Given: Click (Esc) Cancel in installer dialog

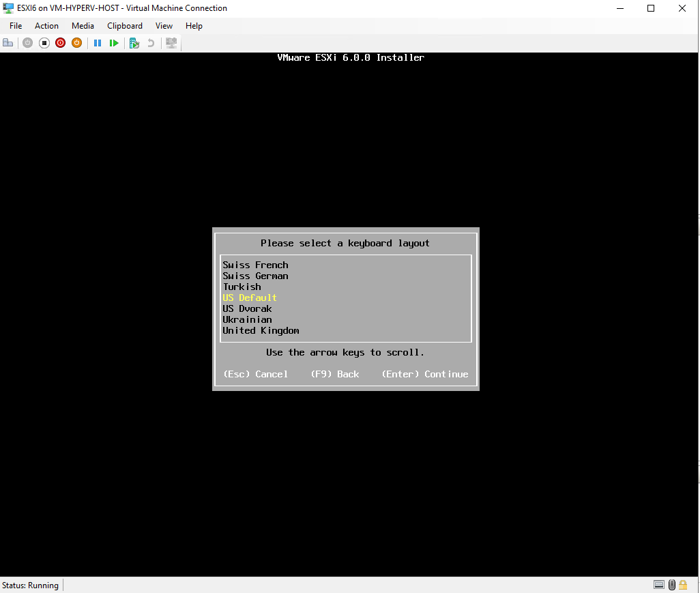Looking at the screenshot, I should (255, 374).
